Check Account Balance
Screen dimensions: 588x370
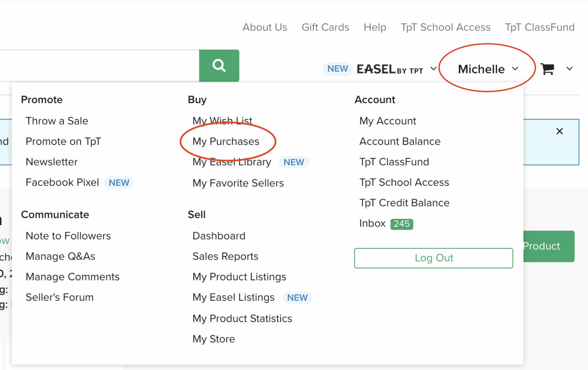pos(400,141)
